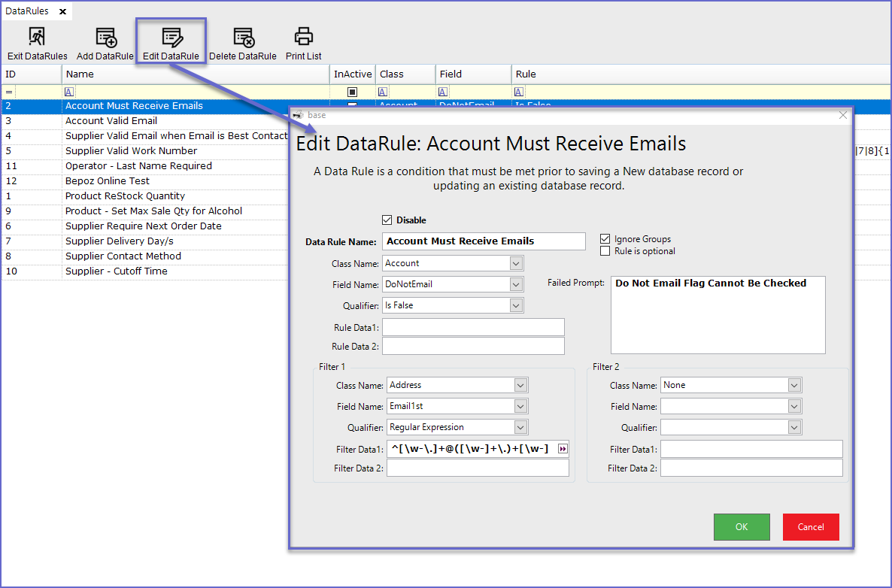Click the Exit DataRules toolbar icon

tap(37, 37)
